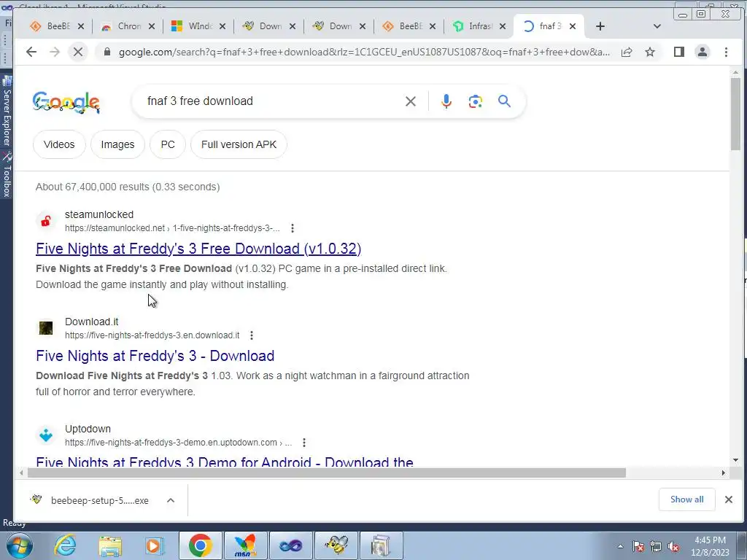This screenshot has width=747, height=560.
Task: Open Toolbox side tab in Visual Studio
Action: point(7,175)
